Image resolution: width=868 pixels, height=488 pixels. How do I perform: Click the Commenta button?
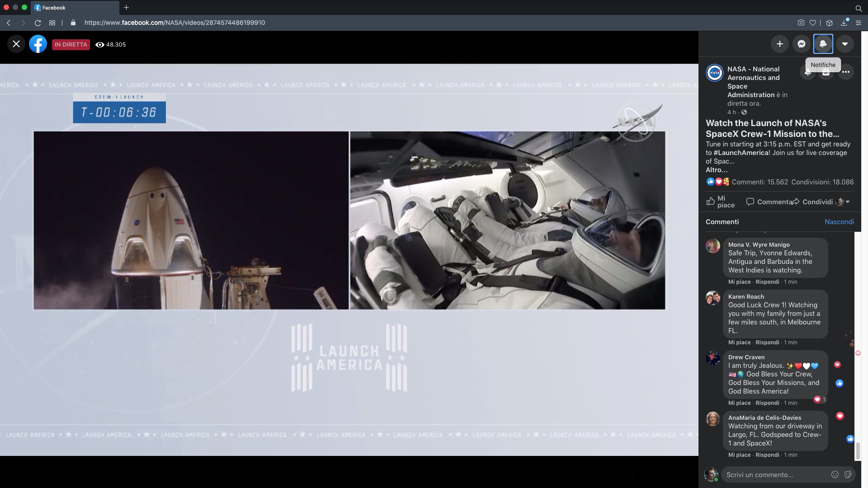tap(769, 202)
